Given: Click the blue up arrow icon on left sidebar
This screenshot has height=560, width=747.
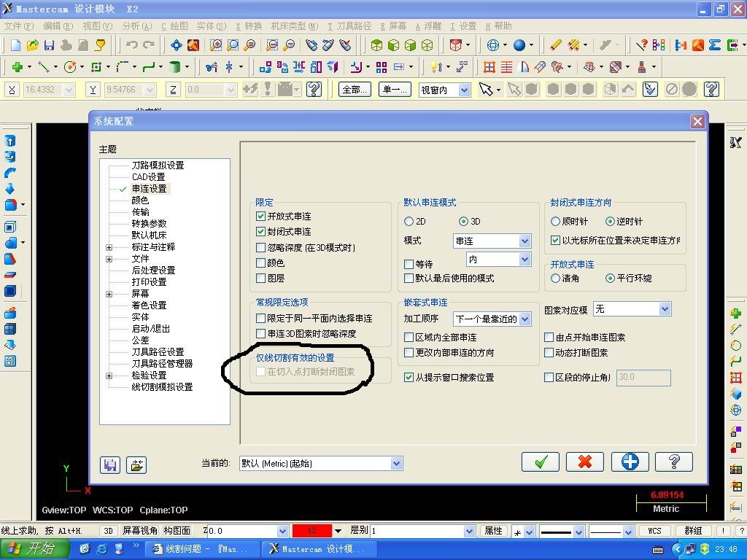Looking at the screenshot, I should [10, 141].
